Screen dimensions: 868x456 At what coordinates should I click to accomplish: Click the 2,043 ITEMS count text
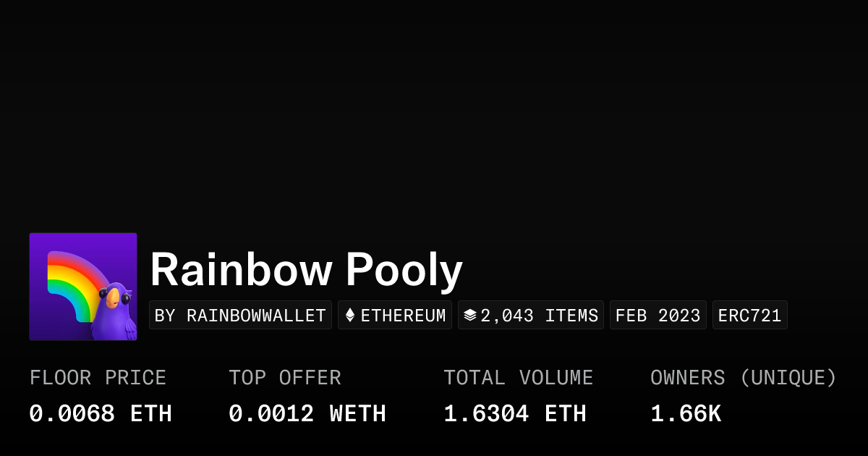click(540, 316)
